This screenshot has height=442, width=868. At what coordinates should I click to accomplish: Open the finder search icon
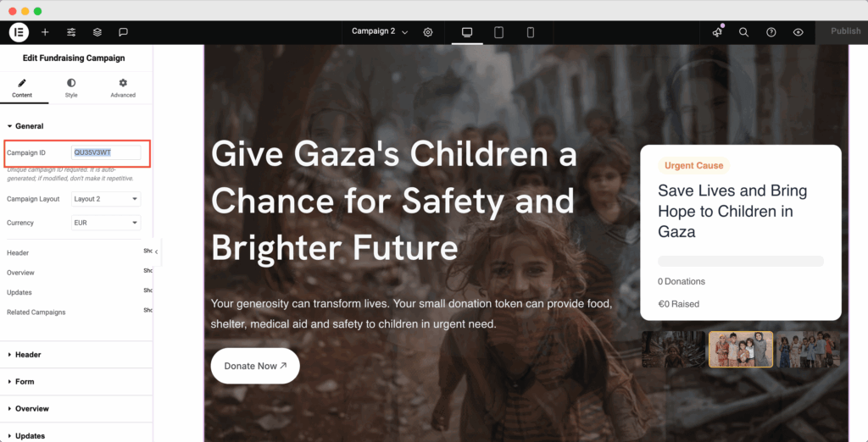click(x=744, y=32)
